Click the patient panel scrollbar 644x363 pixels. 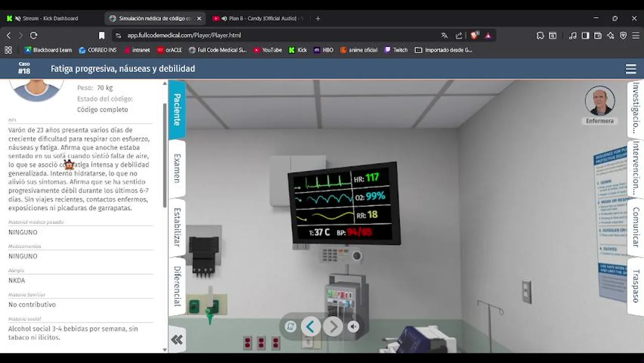coord(165,154)
